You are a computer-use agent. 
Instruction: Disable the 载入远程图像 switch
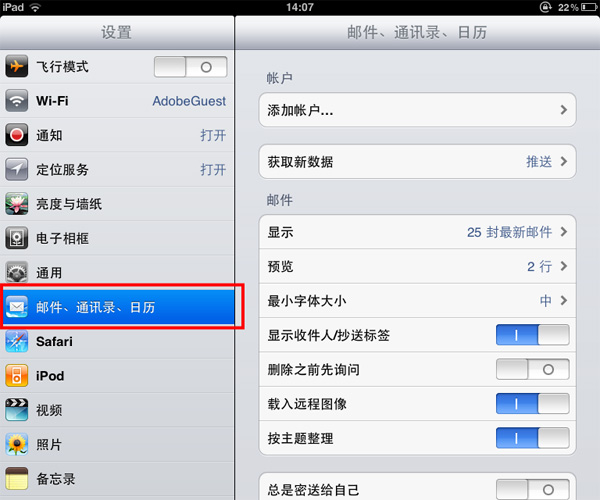tap(533, 404)
